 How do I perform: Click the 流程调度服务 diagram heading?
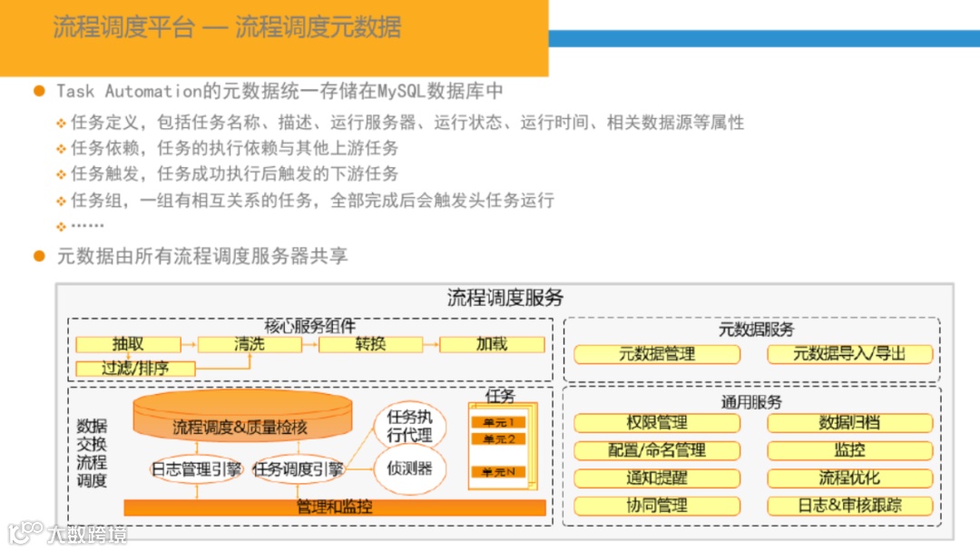point(505,298)
